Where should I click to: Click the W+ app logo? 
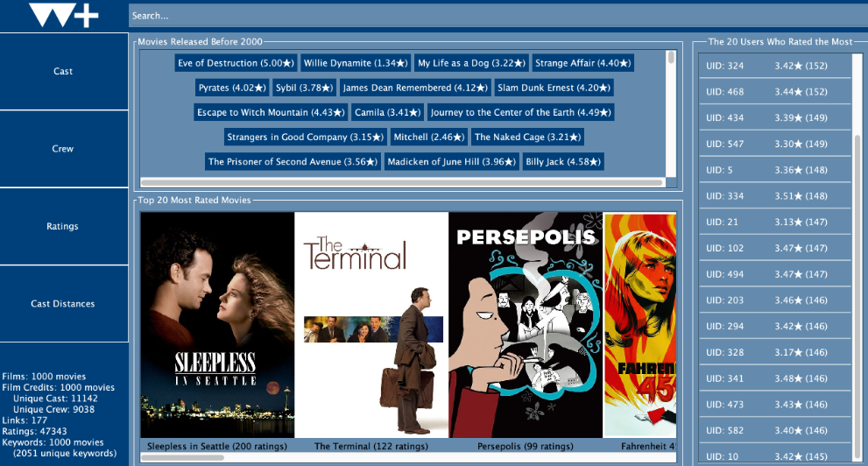pyautogui.click(x=64, y=16)
